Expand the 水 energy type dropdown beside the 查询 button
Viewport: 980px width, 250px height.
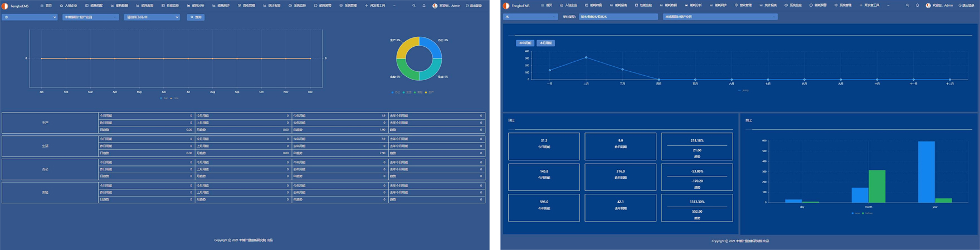pos(30,17)
